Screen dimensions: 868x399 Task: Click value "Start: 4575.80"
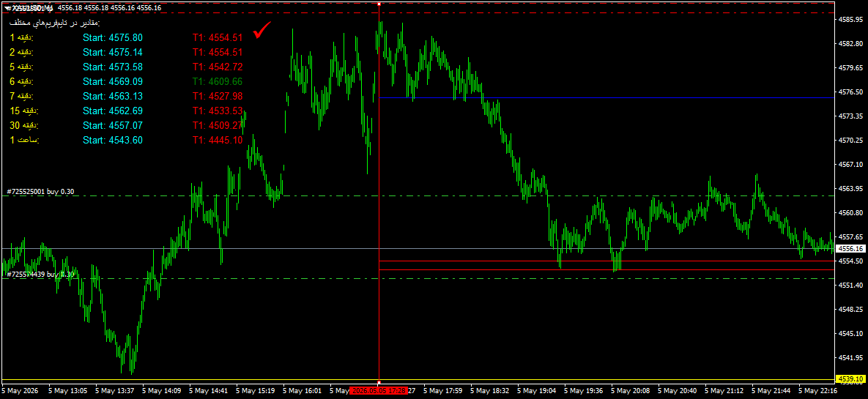[113, 37]
